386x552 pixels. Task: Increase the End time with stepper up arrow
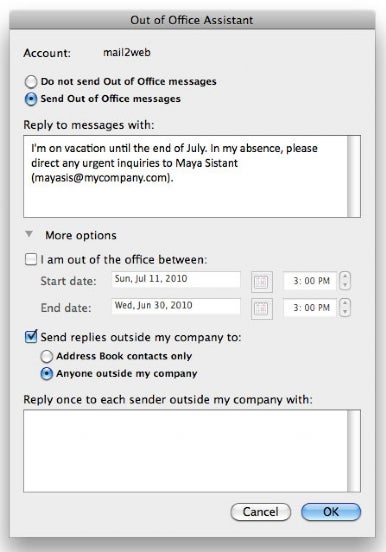[x=345, y=303]
